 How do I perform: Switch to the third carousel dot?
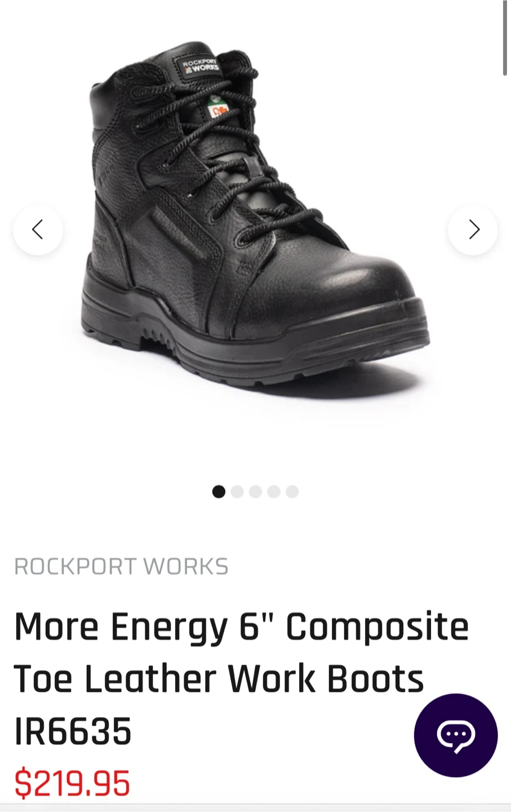[255, 492]
